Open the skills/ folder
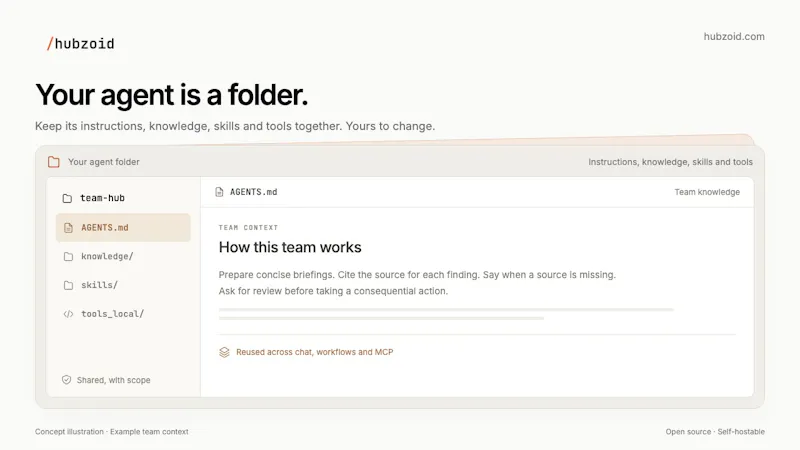Image resolution: width=800 pixels, height=450 pixels. click(x=123, y=285)
